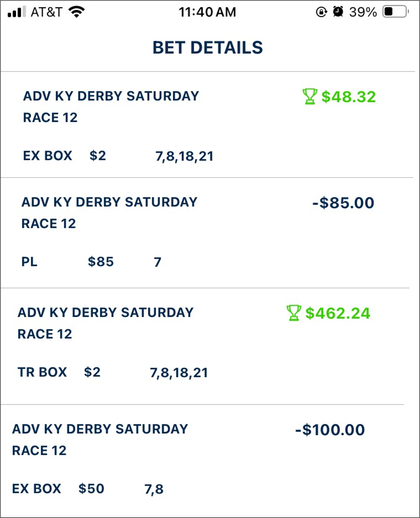420x518 pixels.
Task: Tap the cellular signal bars icon
Action: click(17, 12)
